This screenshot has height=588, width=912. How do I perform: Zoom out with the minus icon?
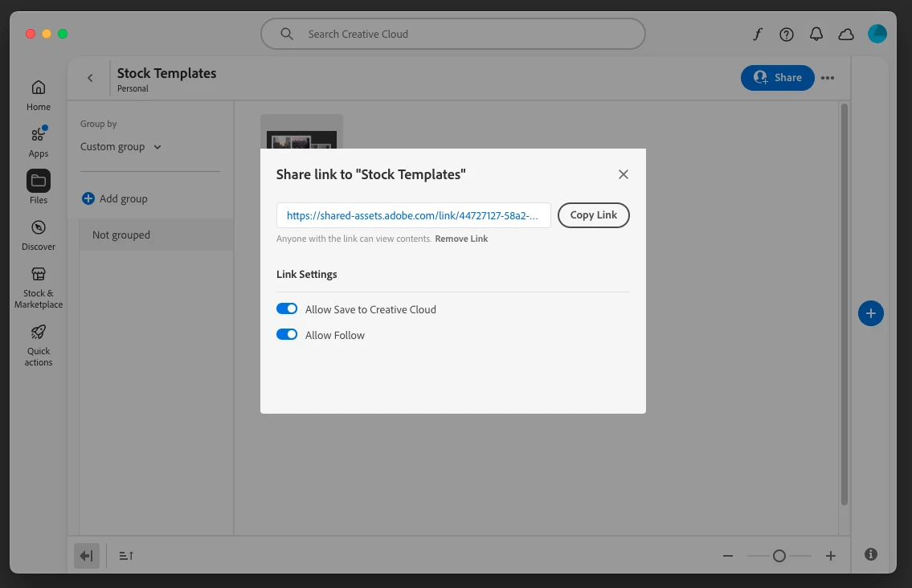coord(728,556)
